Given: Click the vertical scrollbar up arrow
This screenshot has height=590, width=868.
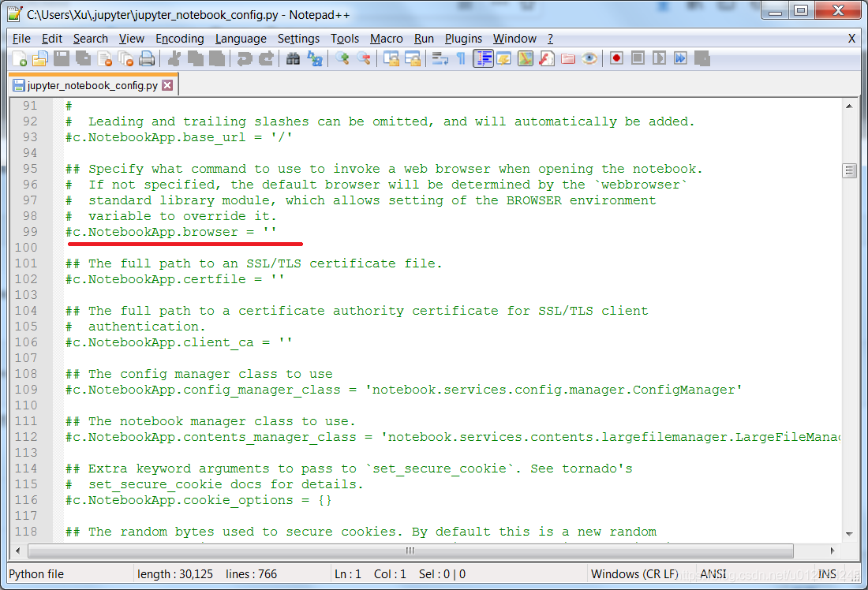Looking at the screenshot, I should [x=849, y=106].
